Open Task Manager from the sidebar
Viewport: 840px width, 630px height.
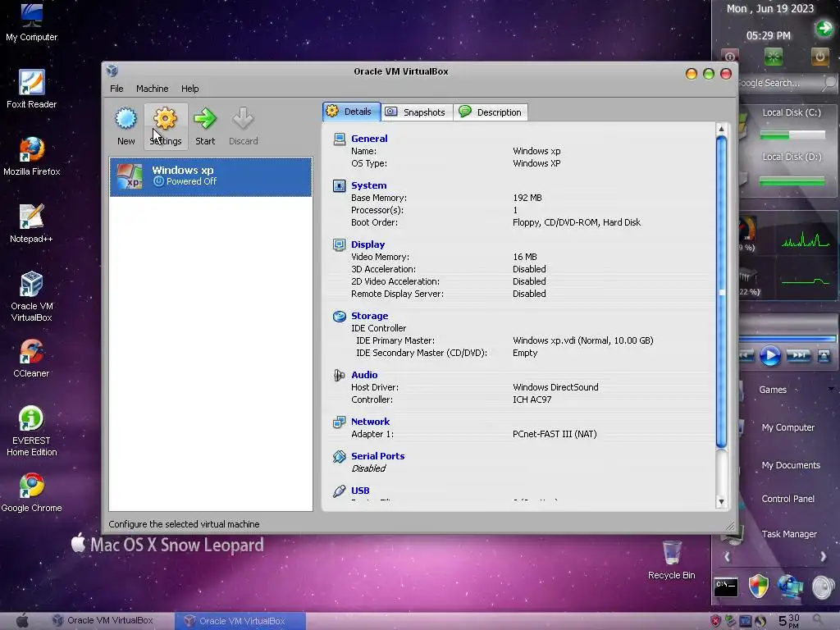tap(789, 534)
